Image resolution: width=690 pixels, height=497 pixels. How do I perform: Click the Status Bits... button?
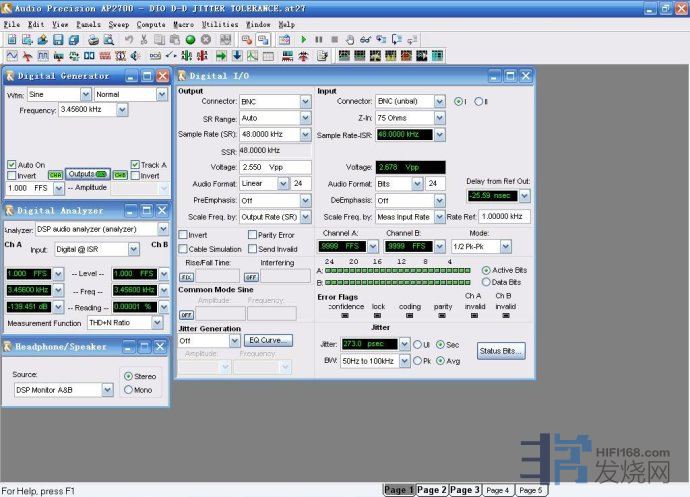500,351
